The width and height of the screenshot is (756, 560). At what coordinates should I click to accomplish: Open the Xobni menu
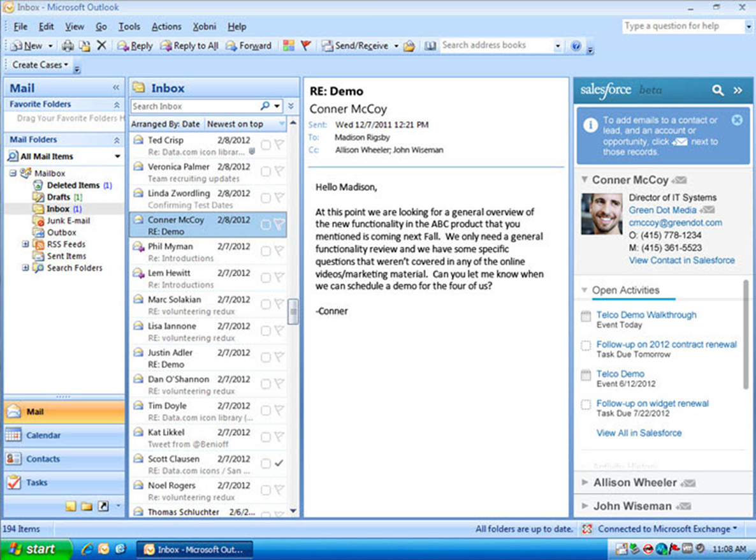tap(205, 27)
